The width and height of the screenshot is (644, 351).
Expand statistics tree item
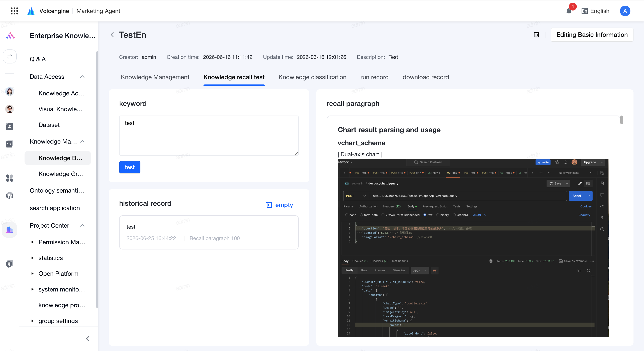[x=32, y=258]
